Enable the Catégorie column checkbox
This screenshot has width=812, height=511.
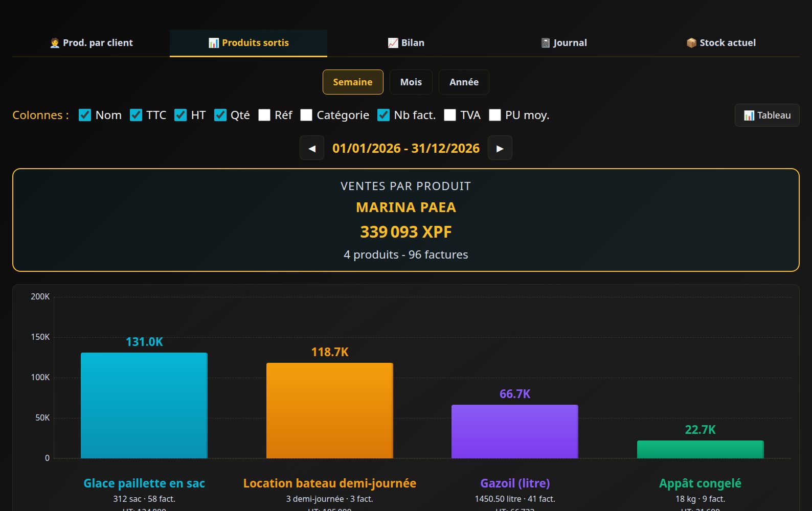306,115
